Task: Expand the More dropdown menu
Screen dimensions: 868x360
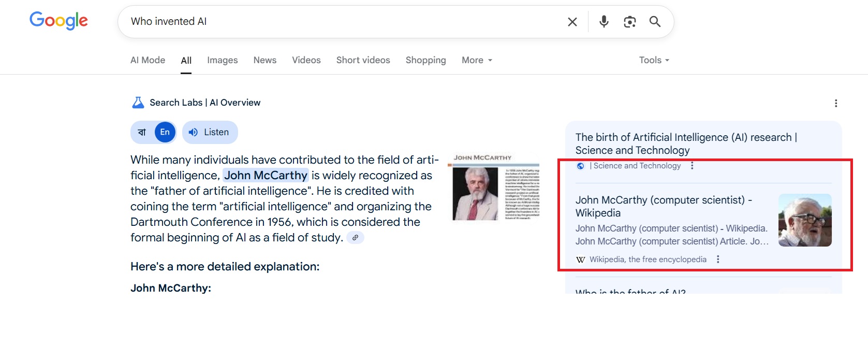Action: pyautogui.click(x=477, y=60)
